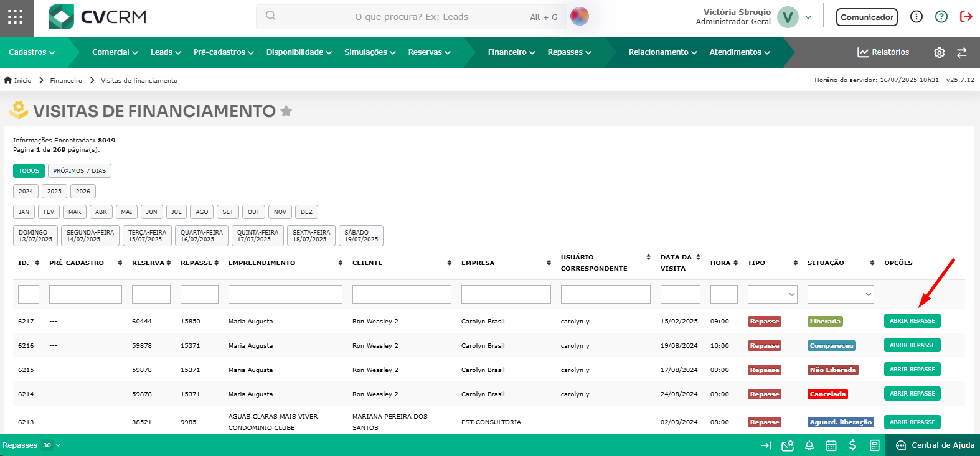This screenshot has width=980, height=456.
Task: Open the apps grid menu icon
Action: (x=16, y=17)
